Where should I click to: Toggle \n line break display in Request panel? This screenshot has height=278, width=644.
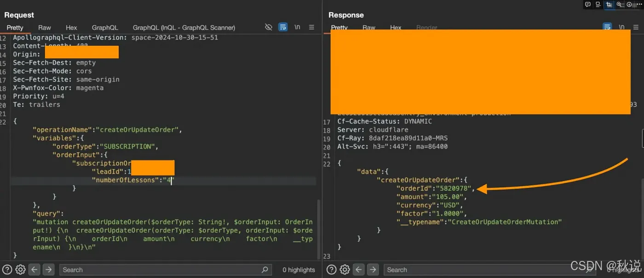point(297,27)
